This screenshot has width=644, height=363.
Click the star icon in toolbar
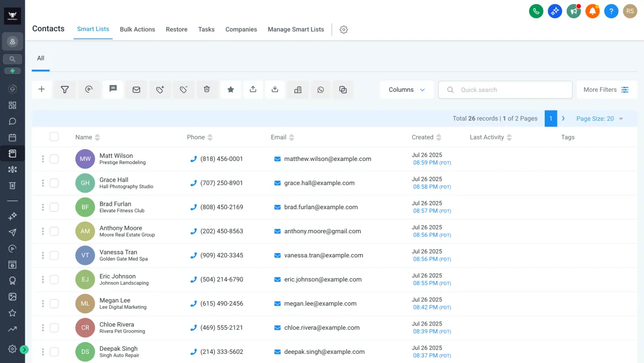point(230,90)
